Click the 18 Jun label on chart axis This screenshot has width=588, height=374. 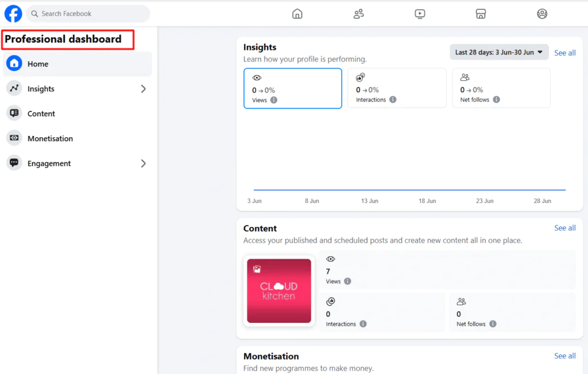427,201
